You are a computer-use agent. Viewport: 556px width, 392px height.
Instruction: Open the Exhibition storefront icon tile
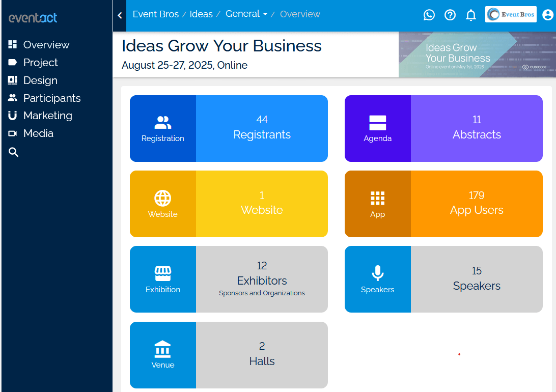[163, 279]
